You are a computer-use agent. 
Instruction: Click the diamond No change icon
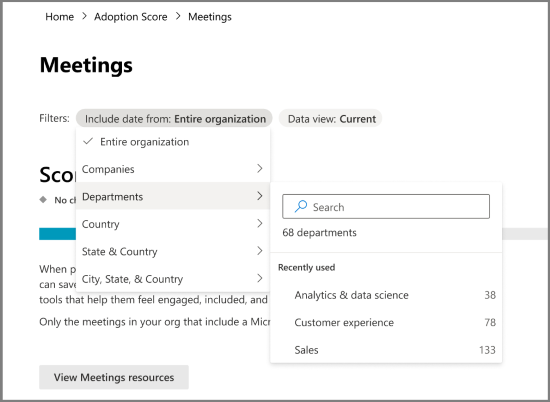pos(43,200)
